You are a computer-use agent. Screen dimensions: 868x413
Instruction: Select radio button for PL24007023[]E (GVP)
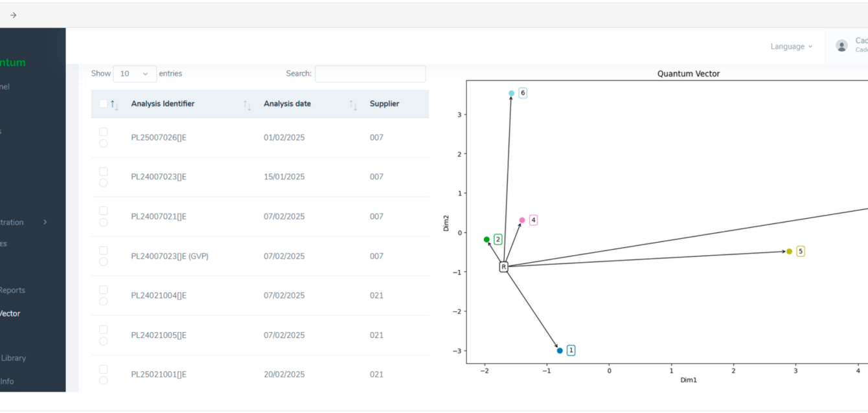pos(104,262)
